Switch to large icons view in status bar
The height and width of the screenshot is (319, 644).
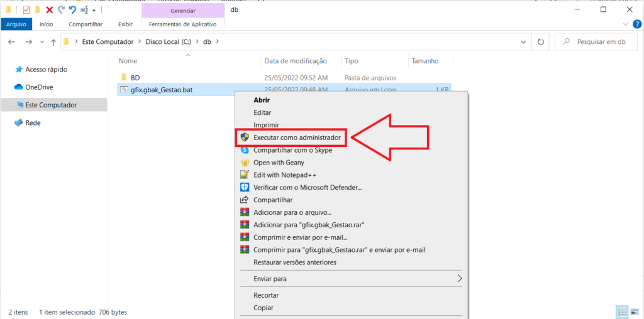(x=633, y=312)
